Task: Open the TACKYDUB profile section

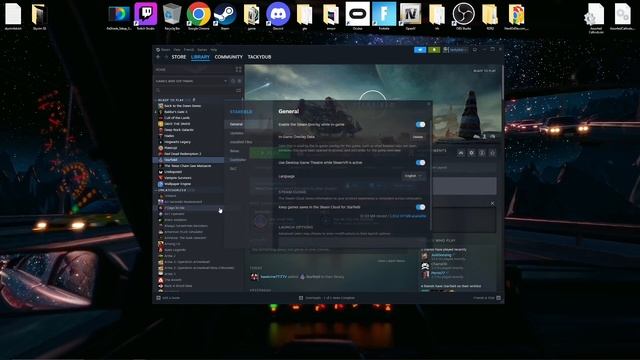Action: coord(259,57)
